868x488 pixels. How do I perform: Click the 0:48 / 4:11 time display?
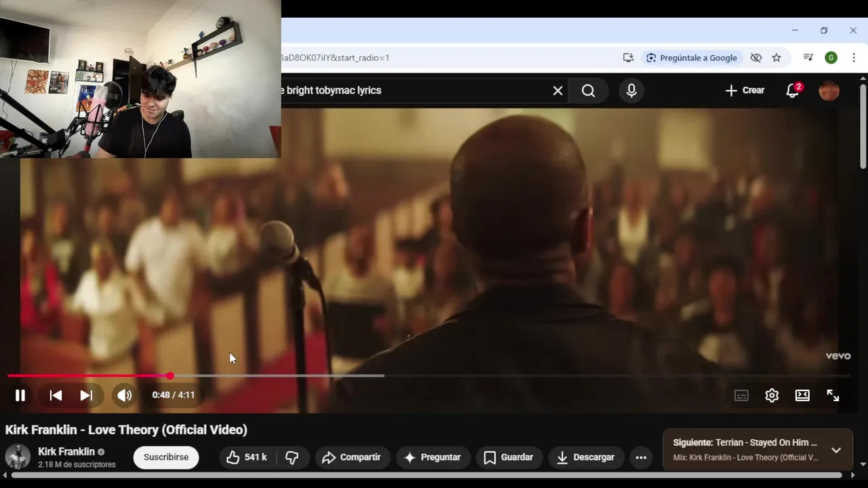coord(173,395)
